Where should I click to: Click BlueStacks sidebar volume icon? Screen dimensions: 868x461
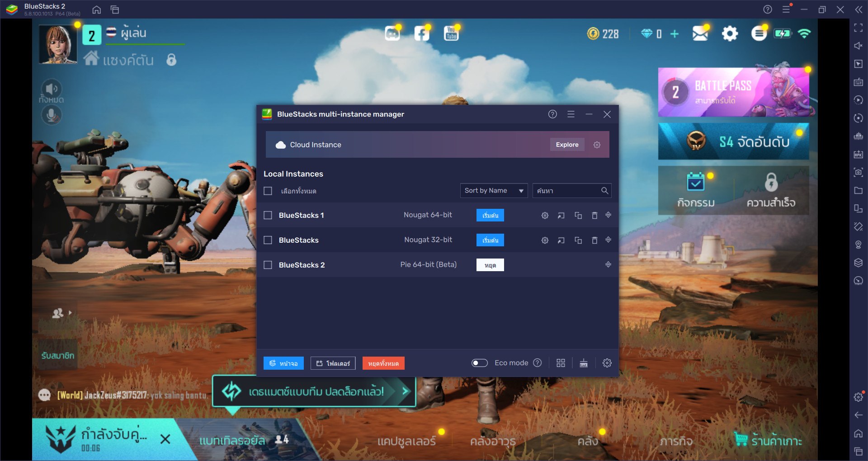pos(859,46)
